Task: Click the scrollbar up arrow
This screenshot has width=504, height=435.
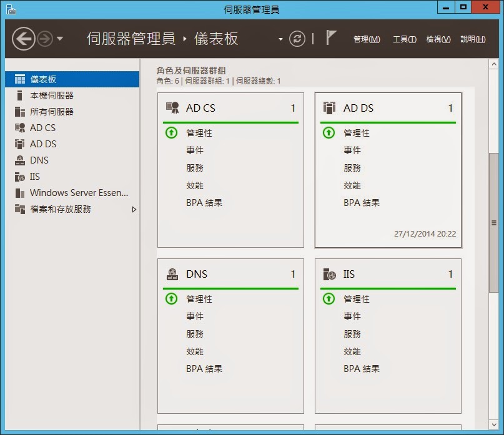Action: coord(494,64)
